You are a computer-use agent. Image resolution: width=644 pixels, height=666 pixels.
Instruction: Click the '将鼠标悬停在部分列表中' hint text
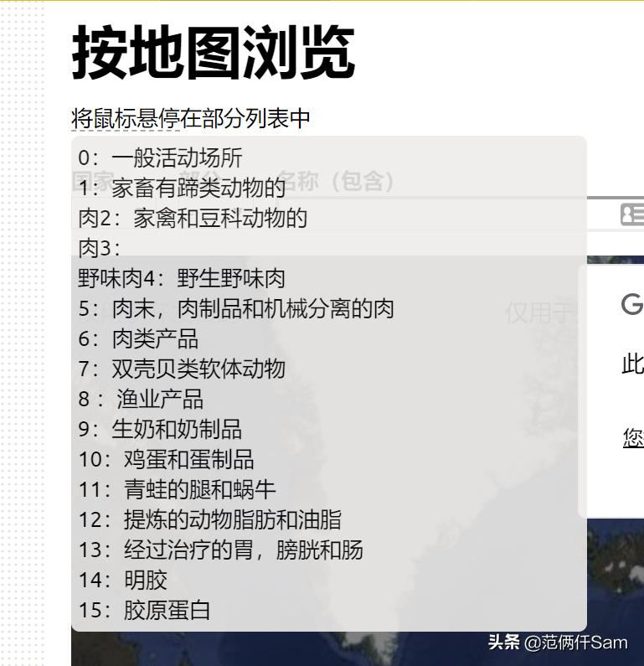(x=191, y=118)
